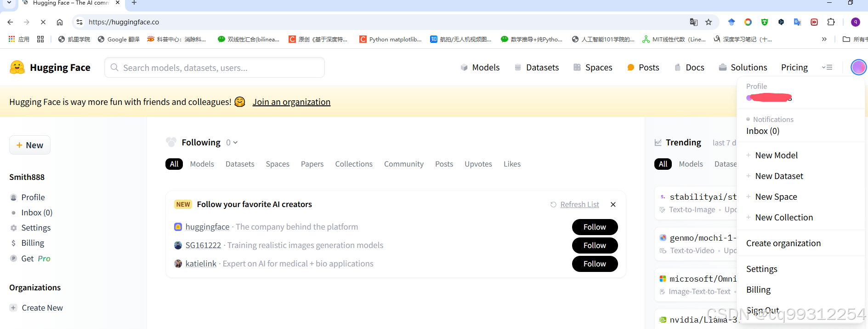Screen dimensions: 868x329
Task: Select the Models filter in Following feed
Action: point(202,164)
